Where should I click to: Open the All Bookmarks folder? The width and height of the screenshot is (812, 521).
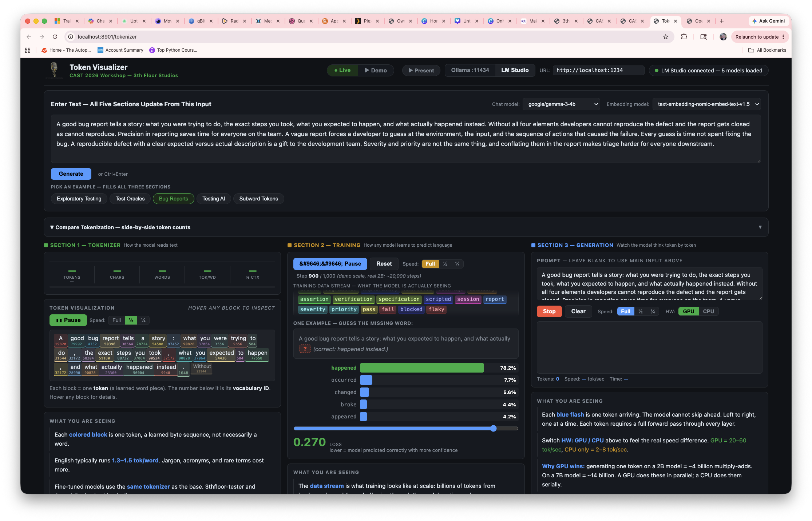pos(767,50)
